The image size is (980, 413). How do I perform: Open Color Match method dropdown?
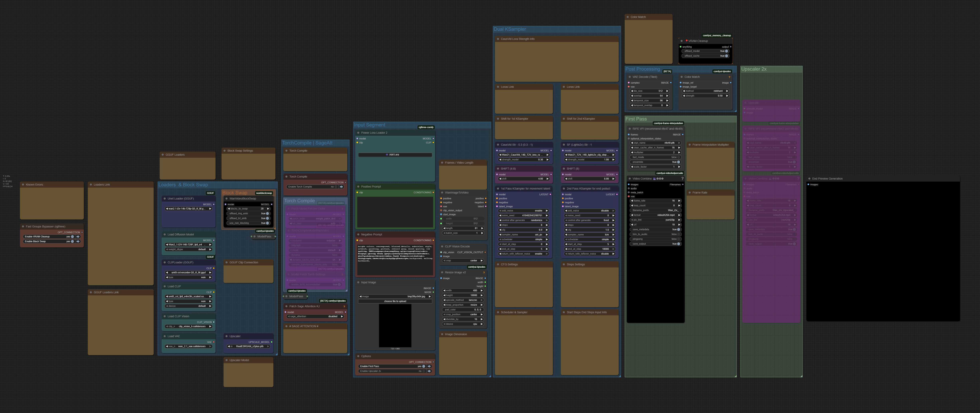[x=705, y=91]
